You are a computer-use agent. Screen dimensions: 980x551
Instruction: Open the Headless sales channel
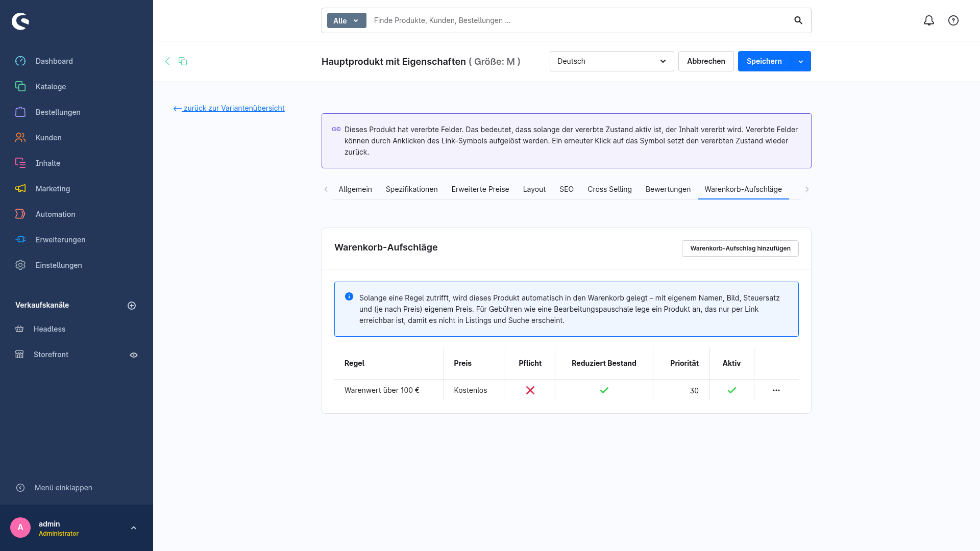pyautogui.click(x=50, y=329)
